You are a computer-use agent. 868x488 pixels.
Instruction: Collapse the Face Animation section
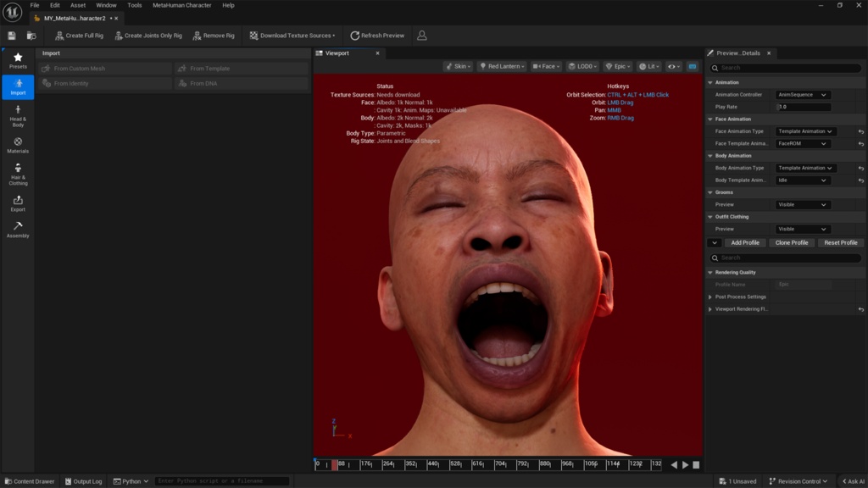pyautogui.click(x=710, y=119)
